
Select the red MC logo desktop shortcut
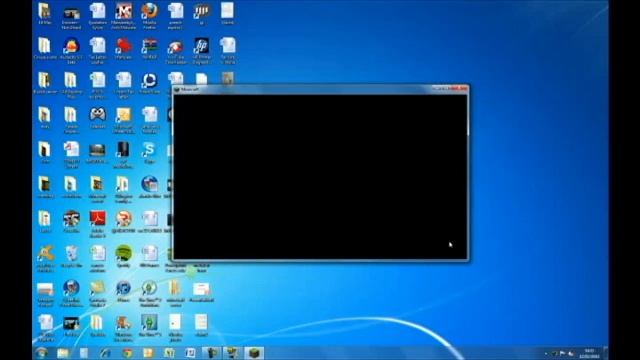[123, 15]
